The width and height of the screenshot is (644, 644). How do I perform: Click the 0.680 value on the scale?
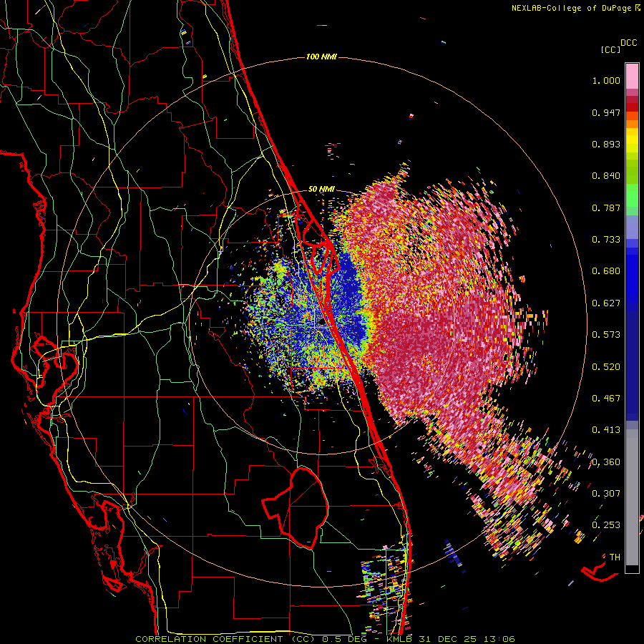606,271
